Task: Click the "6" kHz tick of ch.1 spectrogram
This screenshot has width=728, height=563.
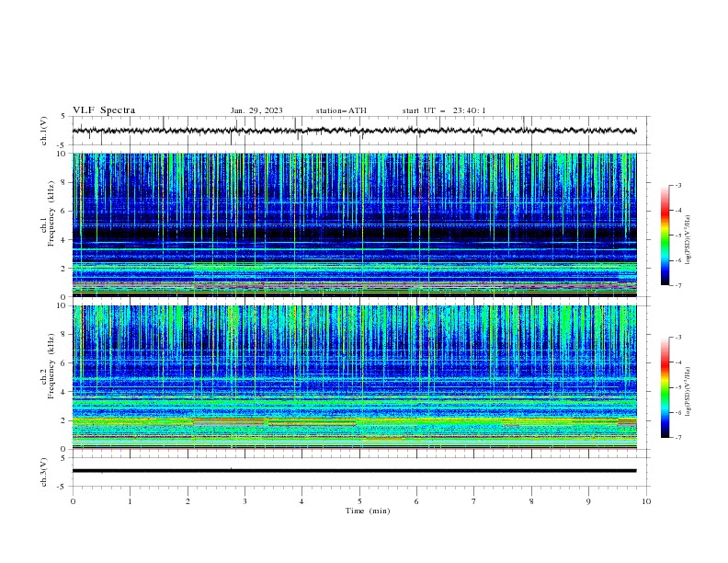Action: [x=65, y=211]
